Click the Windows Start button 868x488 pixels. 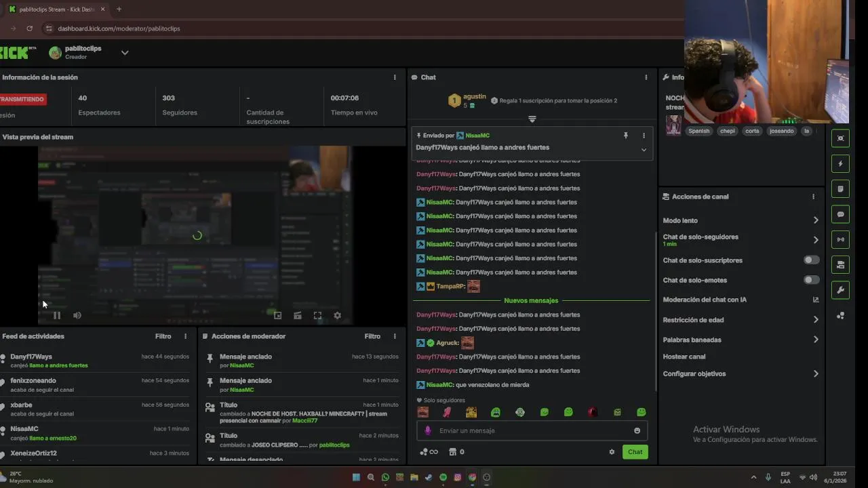(x=356, y=477)
